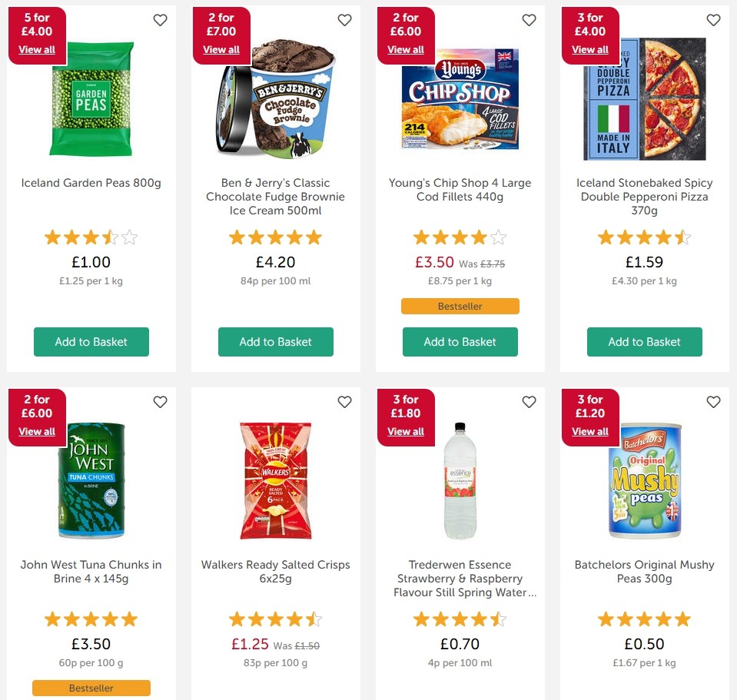Add Ben & Jerry's Fudge Brownie to basket
Image resolution: width=737 pixels, height=700 pixels.
275,342
